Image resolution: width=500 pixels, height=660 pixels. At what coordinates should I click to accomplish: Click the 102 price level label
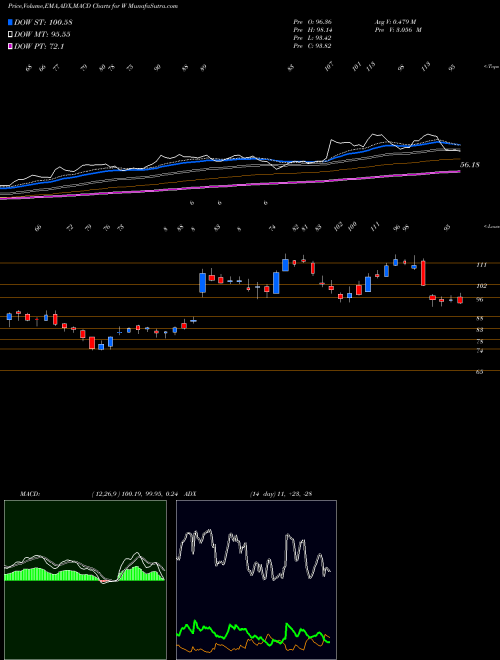(481, 286)
